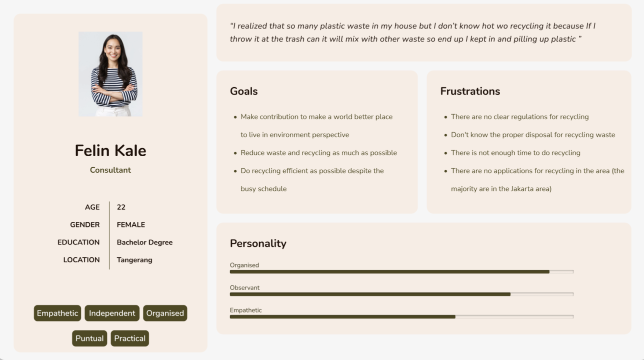Click the Observant personality progress bar
Viewport: 644px width, 360px height.
(x=401, y=294)
